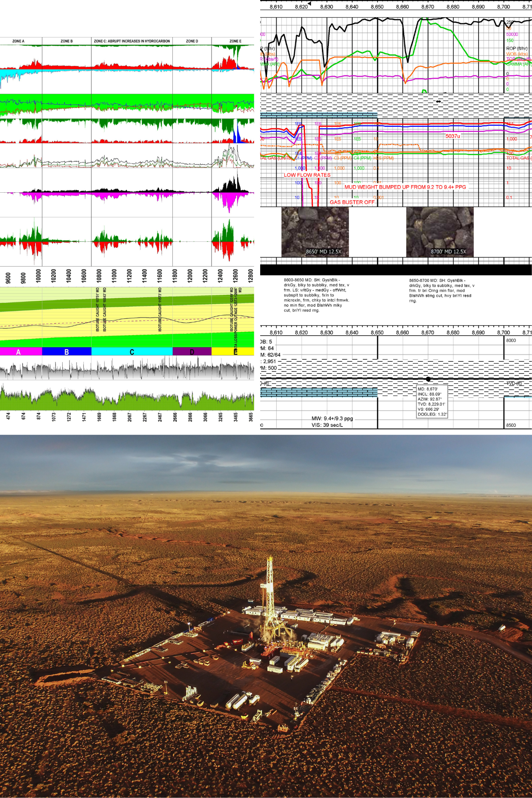Click the GAS BUSTER OFF annotation
This screenshot has width=532, height=798.
[352, 202]
